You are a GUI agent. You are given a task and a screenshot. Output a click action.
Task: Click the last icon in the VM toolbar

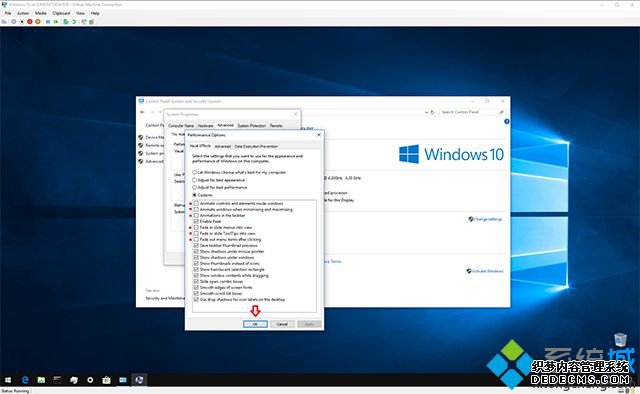tap(91, 22)
